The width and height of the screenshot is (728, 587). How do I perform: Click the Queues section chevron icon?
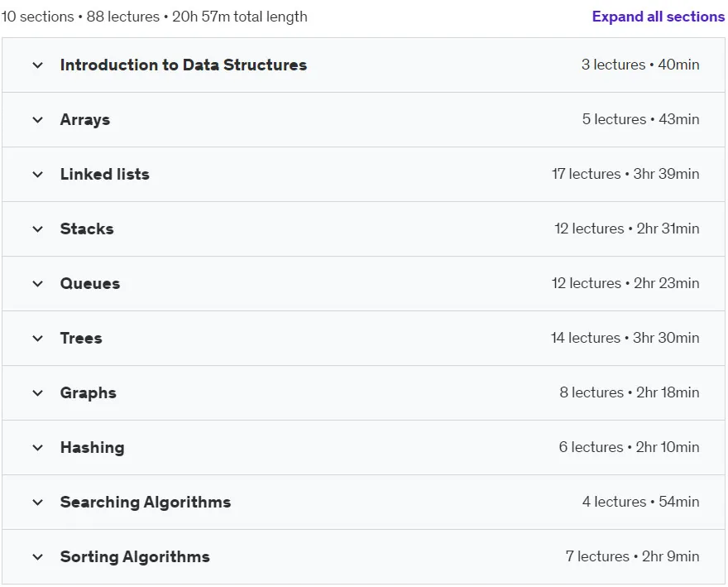[x=37, y=283]
